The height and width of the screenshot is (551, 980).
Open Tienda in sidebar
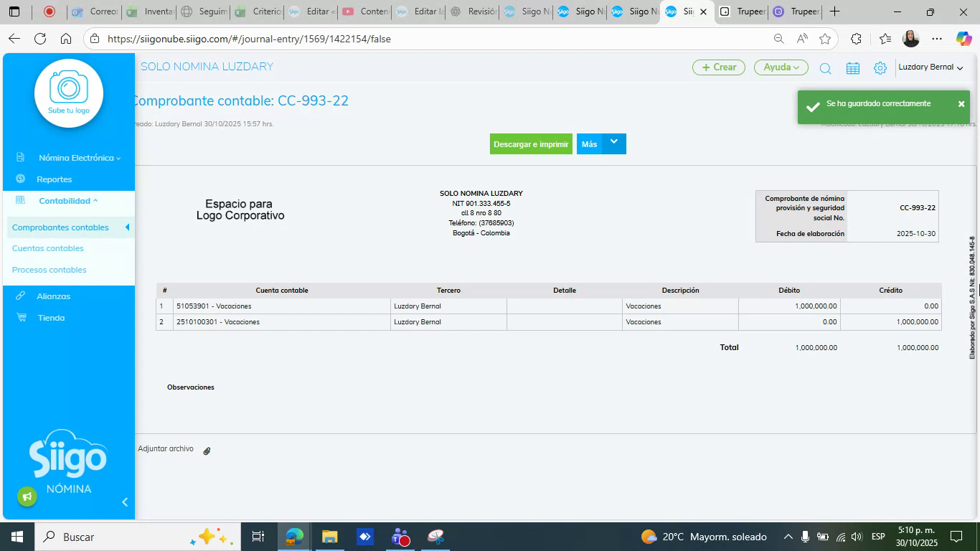point(51,318)
